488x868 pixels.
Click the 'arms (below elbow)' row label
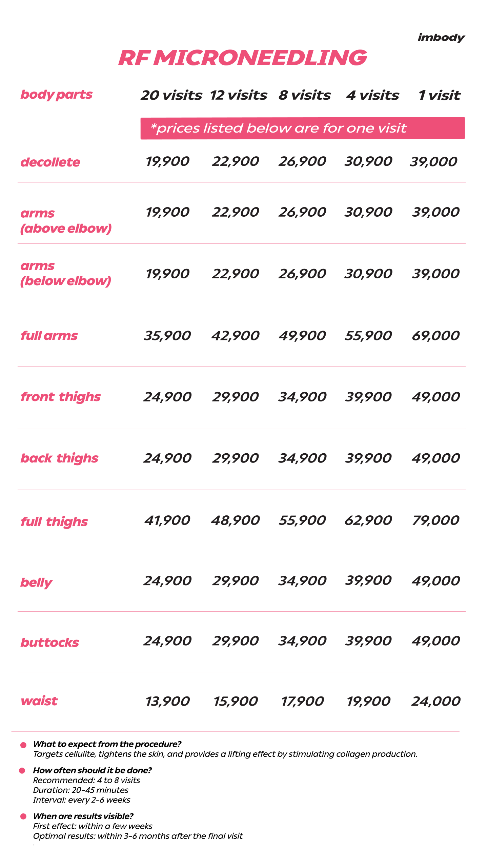66,273
